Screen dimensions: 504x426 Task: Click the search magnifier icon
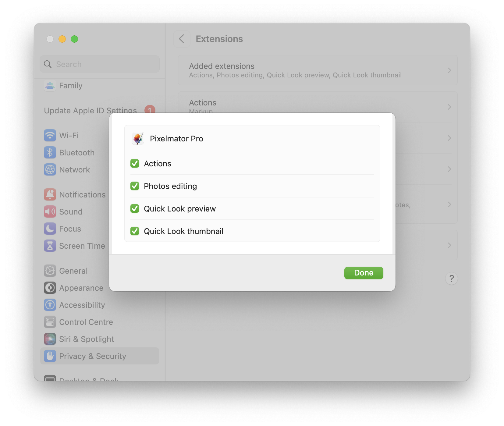48,64
